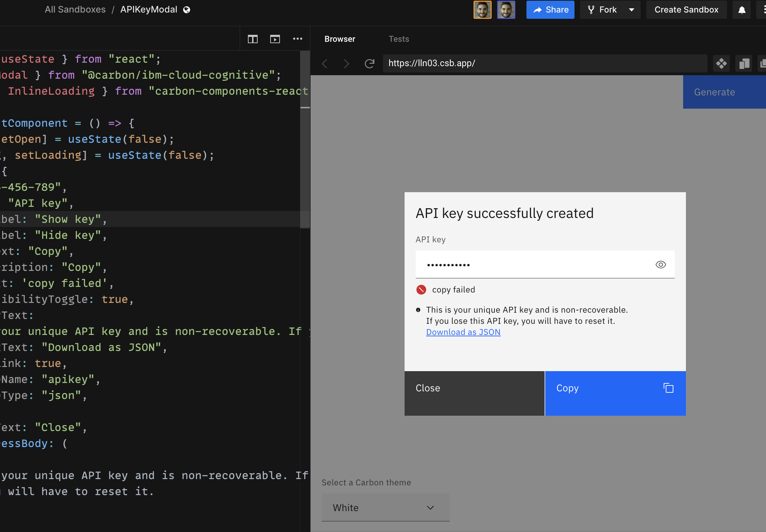Open the Fork dropdown arrow
Viewport: 766px width, 532px height.
click(x=631, y=9)
